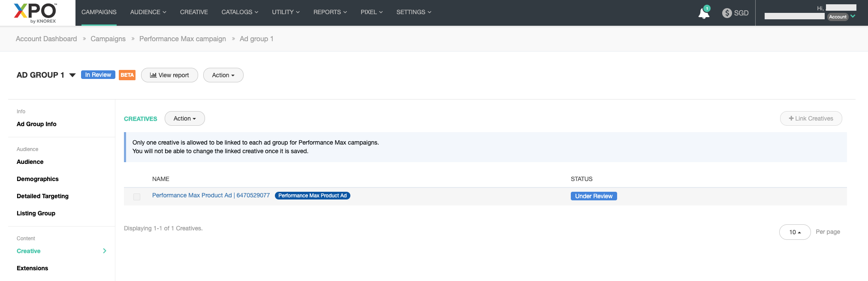868x281 pixels.
Task: Navigate to Performance Max campaign breadcrumb
Action: [x=182, y=39]
